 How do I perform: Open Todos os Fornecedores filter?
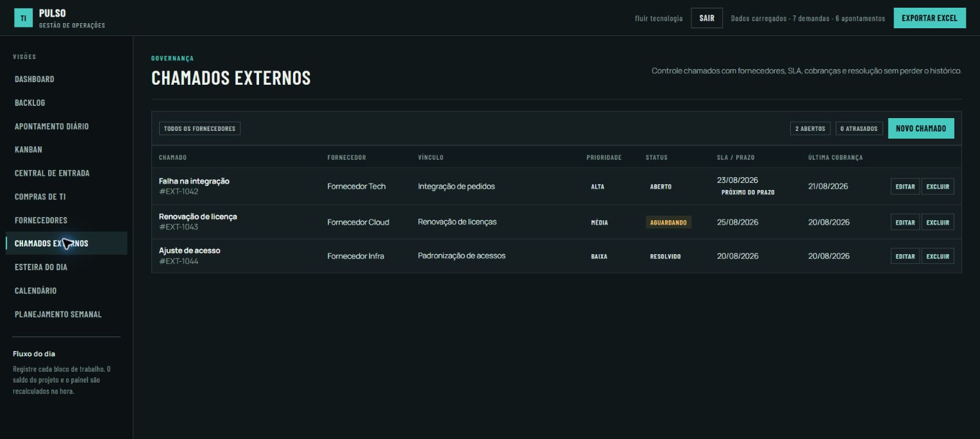pos(199,128)
